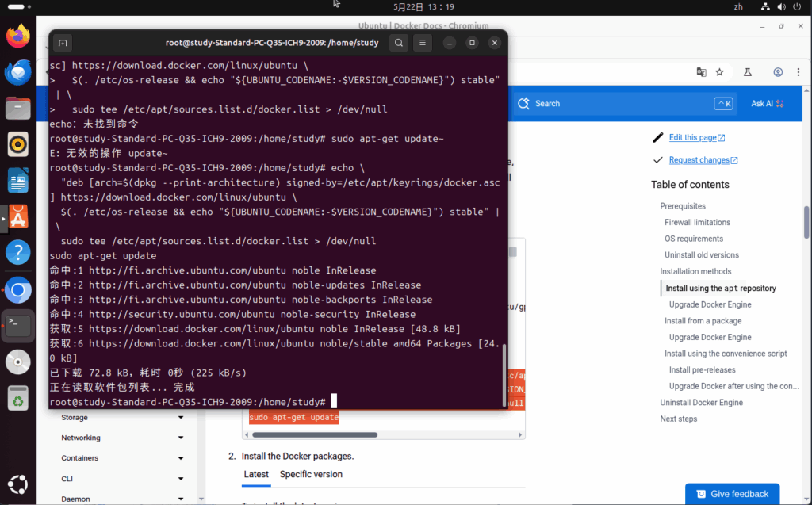Open the power menu icon in top bar
This screenshot has width=812, height=505.
click(x=797, y=6)
